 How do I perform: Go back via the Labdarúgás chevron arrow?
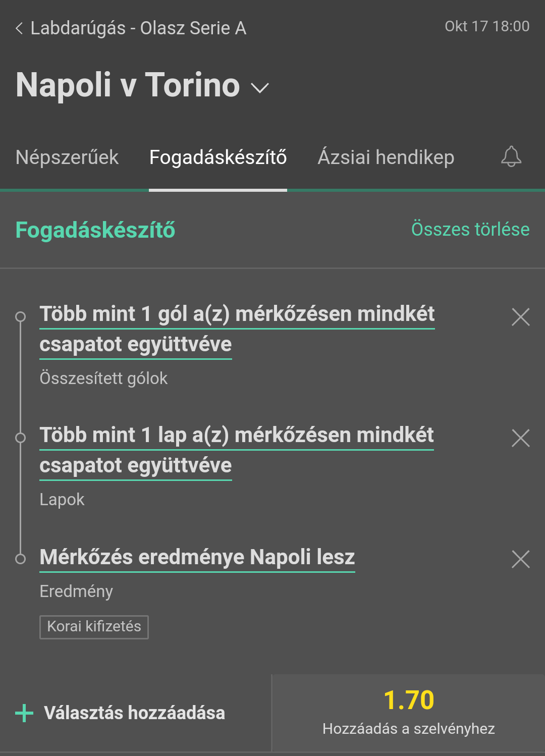coord(19,28)
